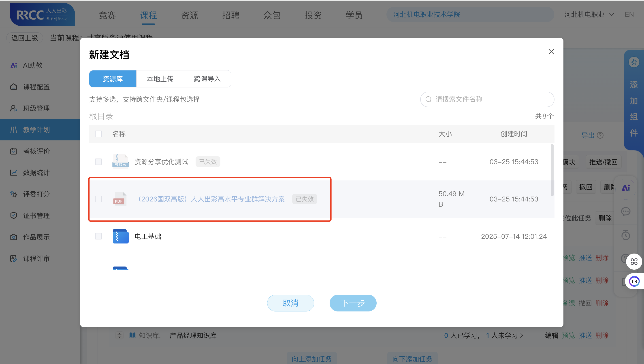Select 班级管理 in the sidebar

click(x=36, y=108)
